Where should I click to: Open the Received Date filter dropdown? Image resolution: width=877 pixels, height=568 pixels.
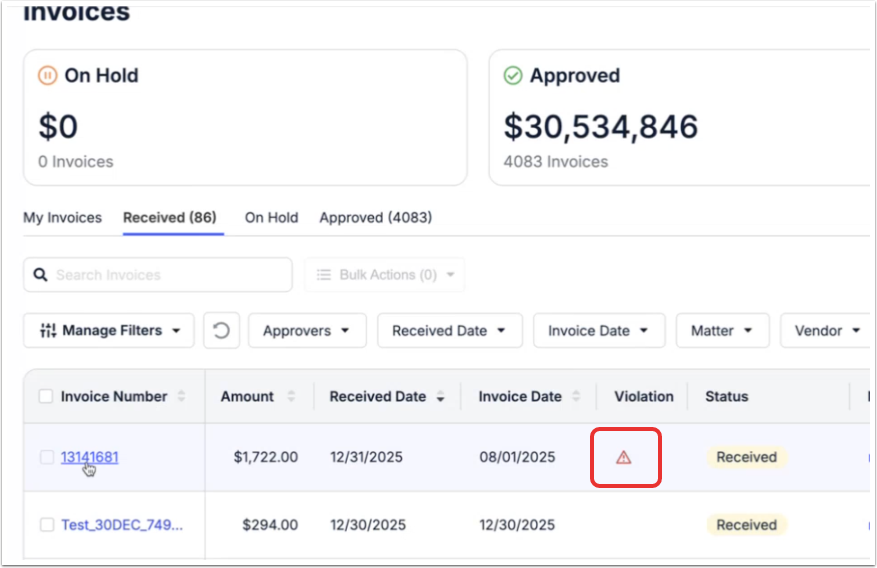pyautogui.click(x=450, y=330)
